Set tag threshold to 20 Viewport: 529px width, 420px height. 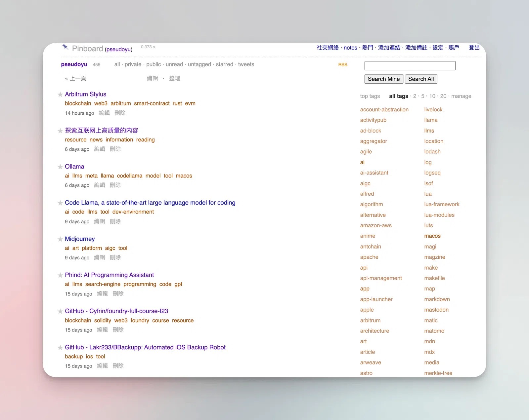click(x=443, y=96)
